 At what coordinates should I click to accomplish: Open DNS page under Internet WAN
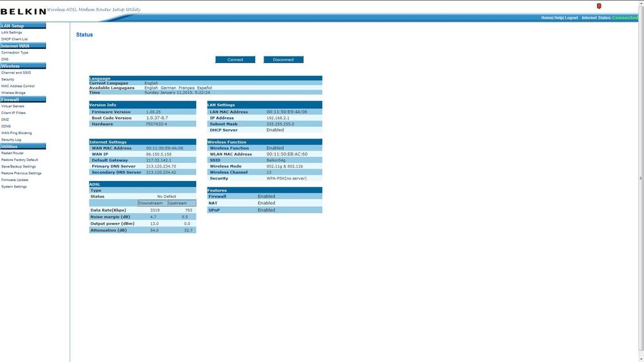coord(5,59)
